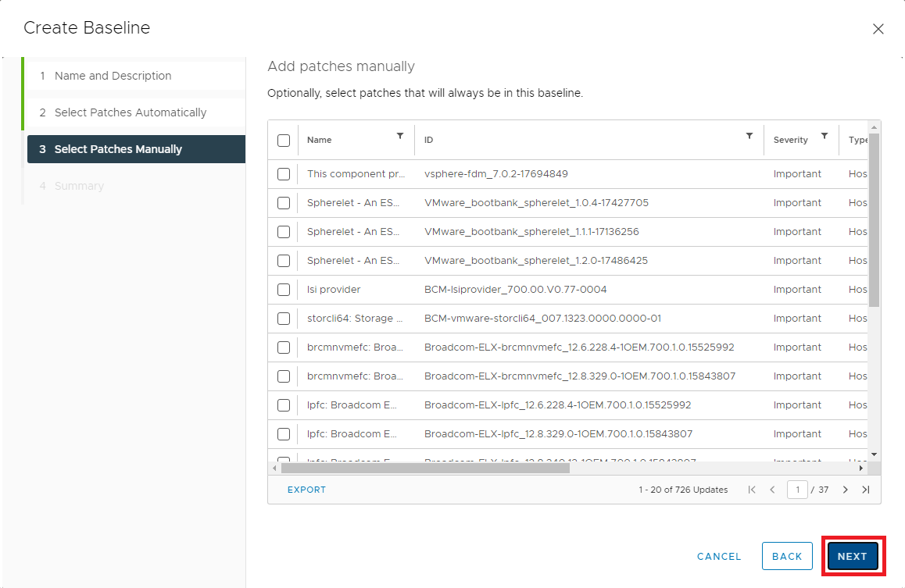The height and width of the screenshot is (588, 905).
Task: Open Select Patches Automatically step
Action: (x=130, y=112)
